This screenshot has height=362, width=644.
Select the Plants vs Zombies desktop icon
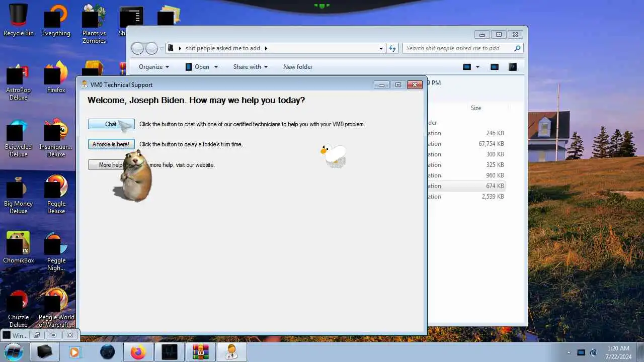pos(94,24)
